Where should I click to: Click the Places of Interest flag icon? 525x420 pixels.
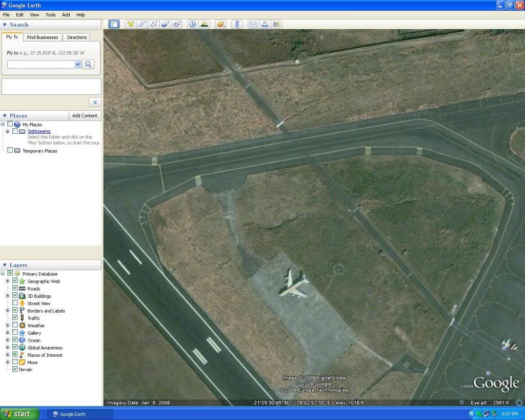(22, 355)
